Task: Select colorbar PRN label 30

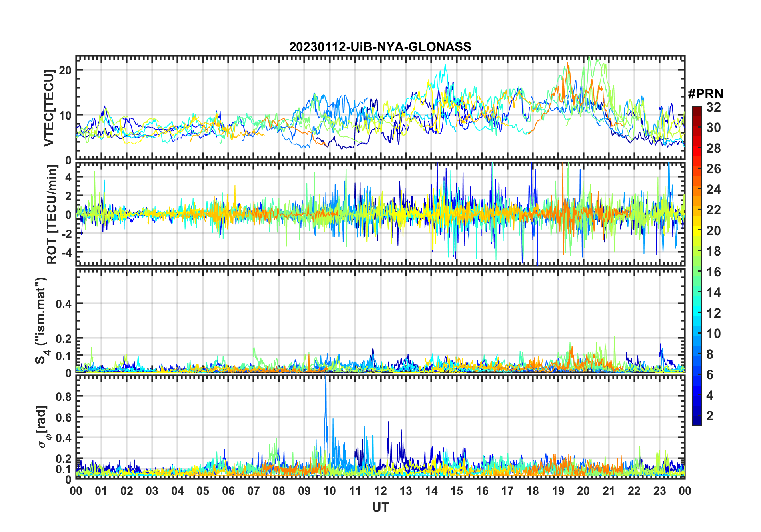Action: coord(713,128)
